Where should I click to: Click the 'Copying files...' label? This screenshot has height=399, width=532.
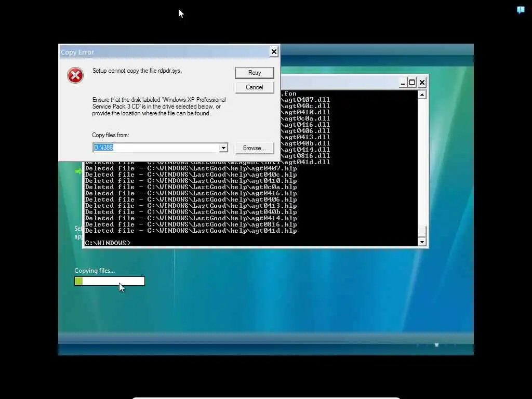click(95, 271)
